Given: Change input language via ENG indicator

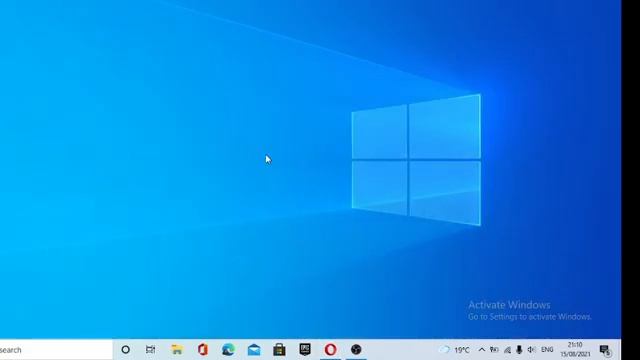Looking at the screenshot, I should (547, 350).
